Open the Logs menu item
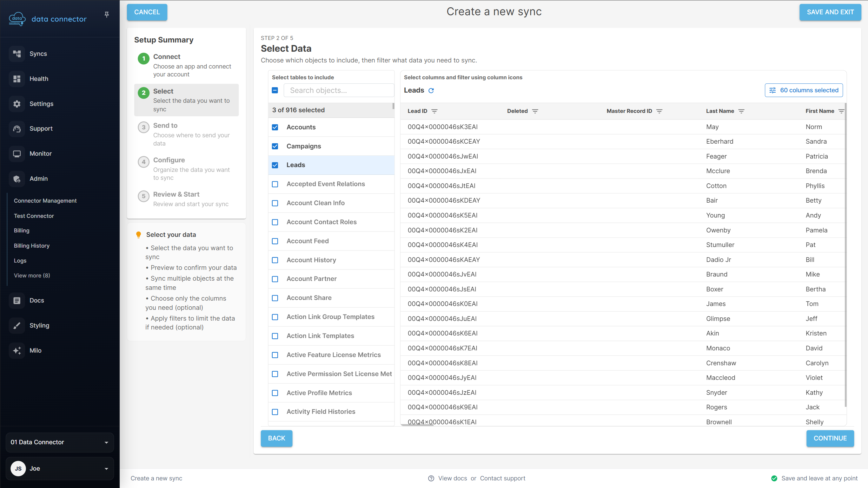868x488 pixels. point(20,261)
